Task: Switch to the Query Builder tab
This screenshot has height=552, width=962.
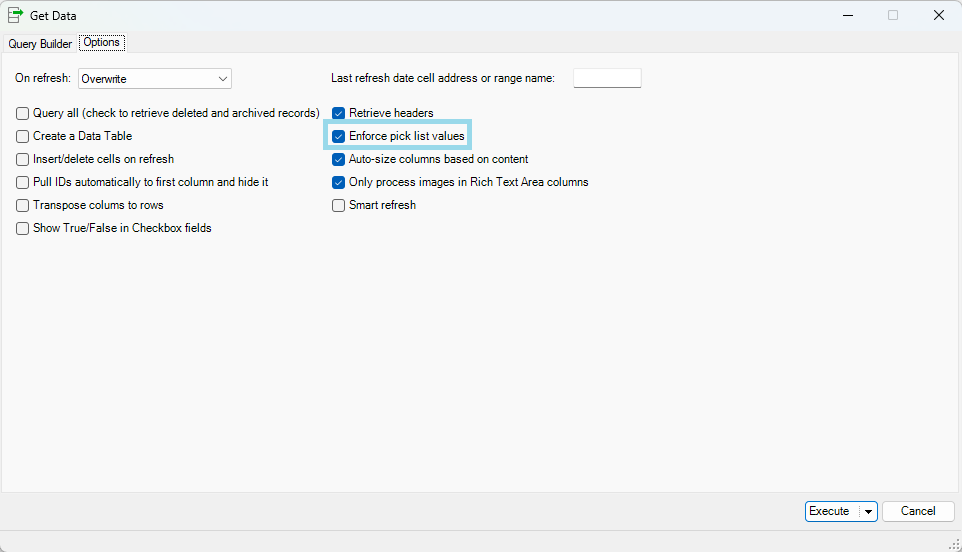Action: [40, 44]
